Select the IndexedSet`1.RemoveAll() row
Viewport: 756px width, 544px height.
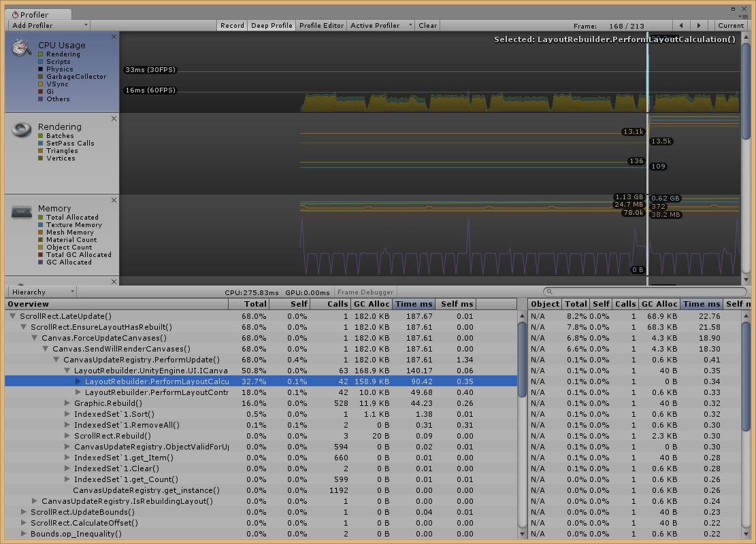(x=261, y=425)
